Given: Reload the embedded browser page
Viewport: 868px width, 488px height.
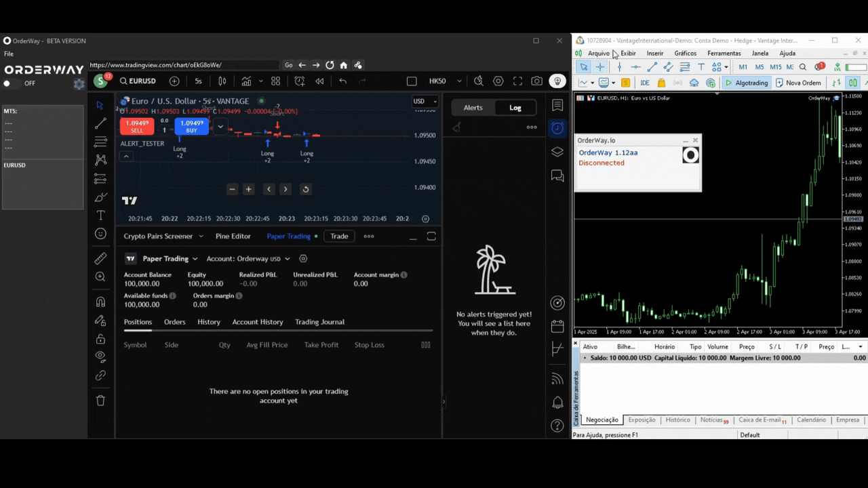Looking at the screenshot, I should click(330, 65).
